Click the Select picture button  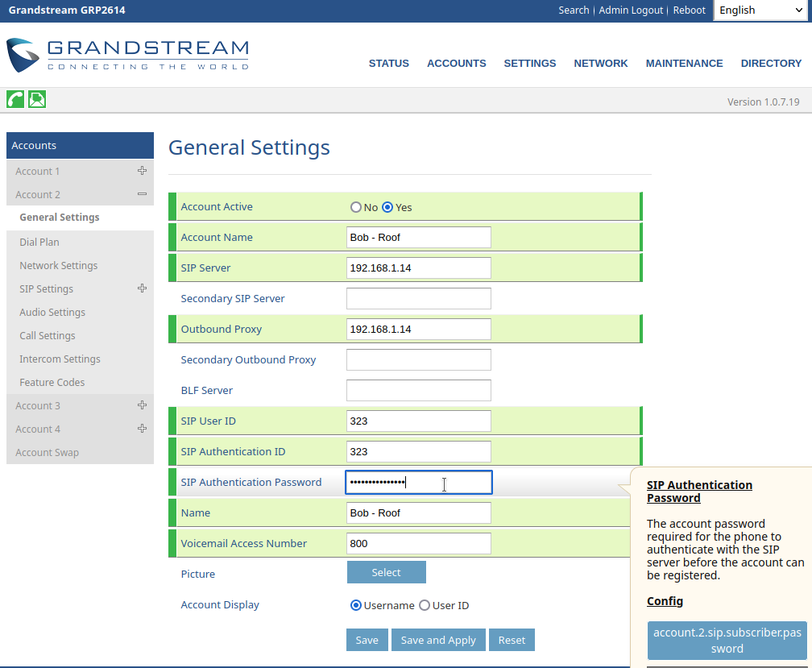pos(386,572)
